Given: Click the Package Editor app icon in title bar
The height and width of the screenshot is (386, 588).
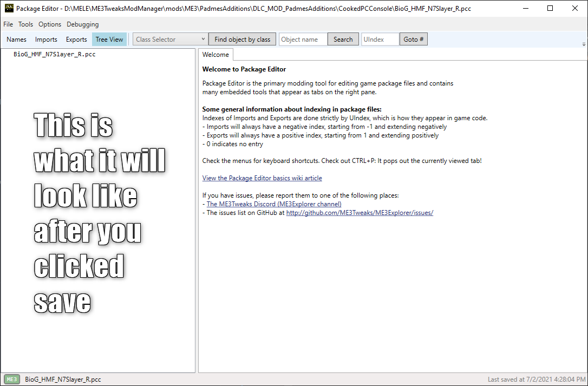Looking at the screenshot, I should (9, 8).
